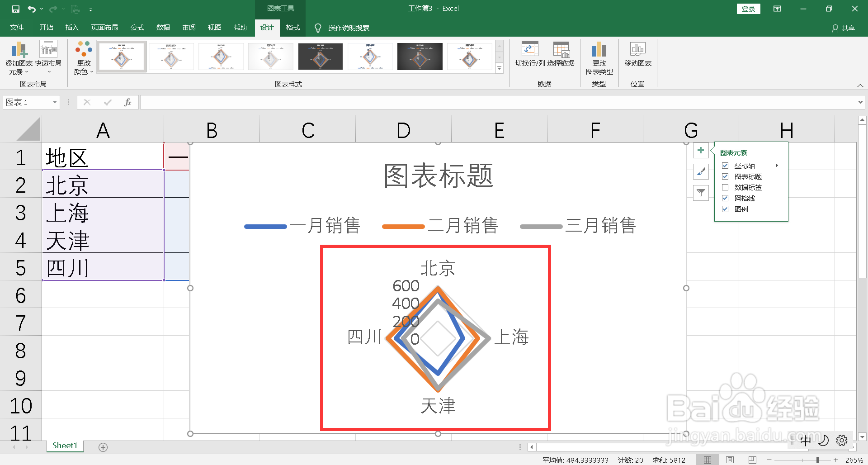Image resolution: width=868 pixels, height=465 pixels.
Task: Expand the 坐标轴 submenu arrow
Action: 777,166
